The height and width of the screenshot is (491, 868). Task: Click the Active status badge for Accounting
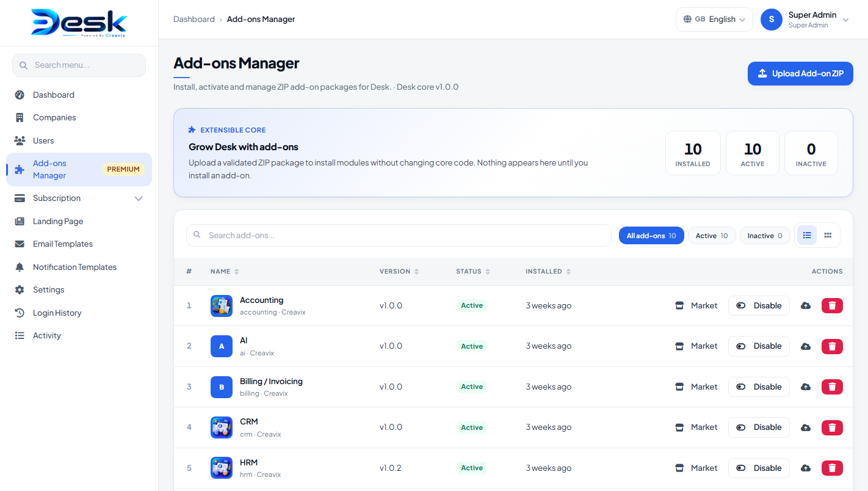tap(472, 305)
